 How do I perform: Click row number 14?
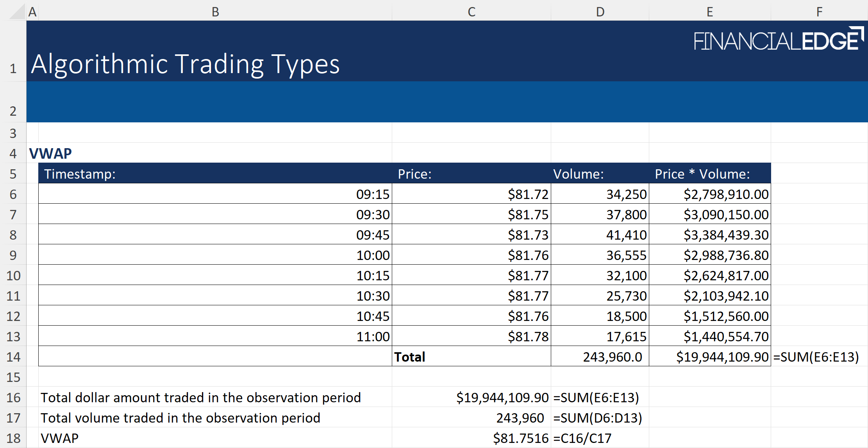pyautogui.click(x=14, y=357)
